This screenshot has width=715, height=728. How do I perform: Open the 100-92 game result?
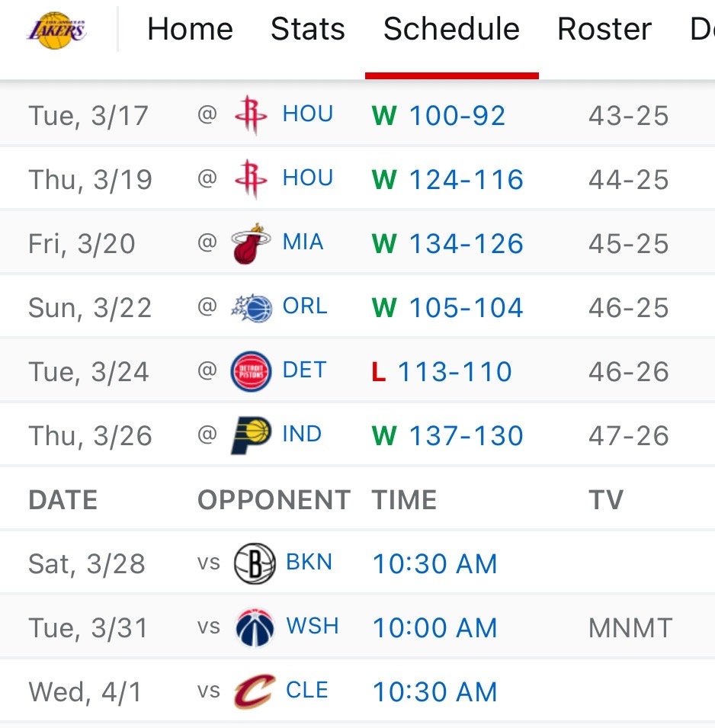pos(457,116)
